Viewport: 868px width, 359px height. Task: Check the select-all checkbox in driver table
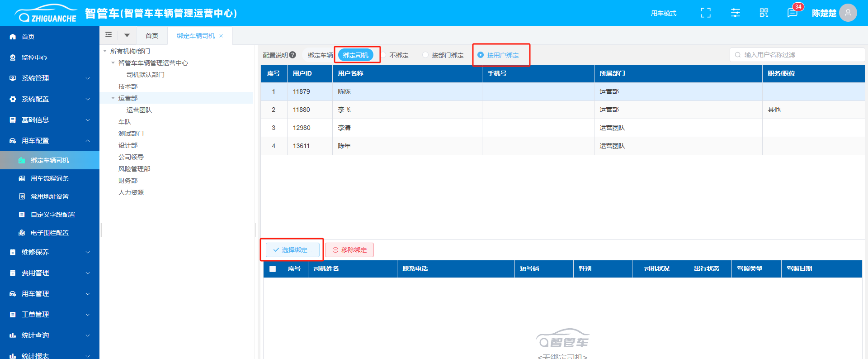pyautogui.click(x=273, y=269)
